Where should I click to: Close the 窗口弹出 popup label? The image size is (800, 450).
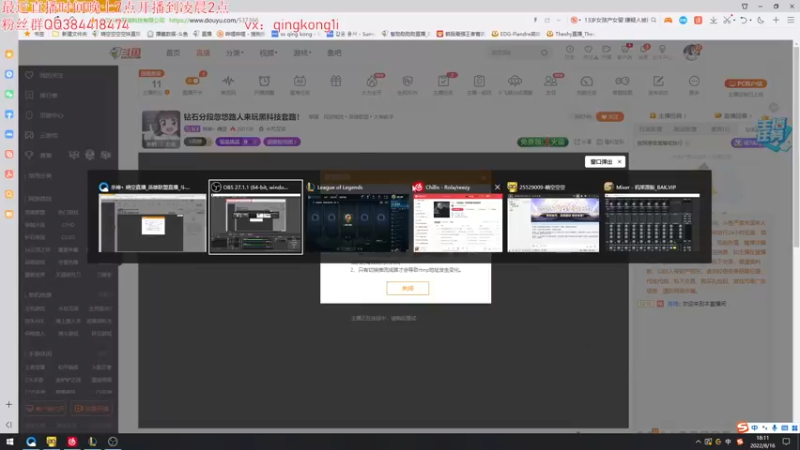tap(619, 162)
